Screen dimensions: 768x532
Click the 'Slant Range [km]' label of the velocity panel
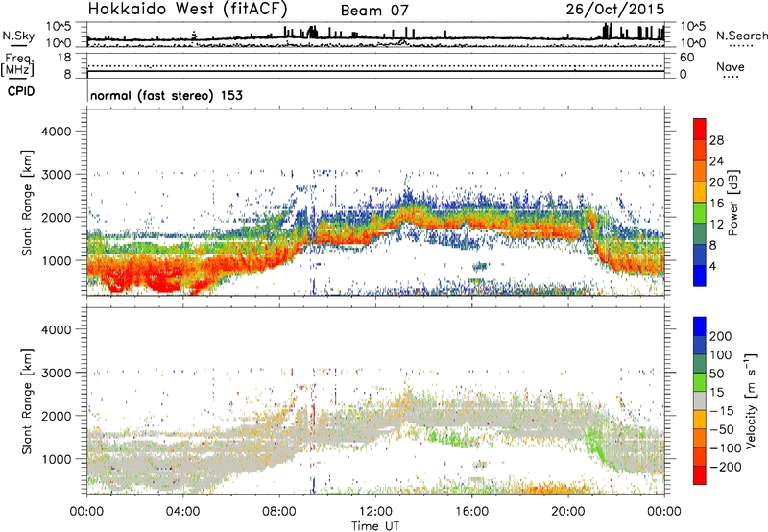pos(27,401)
